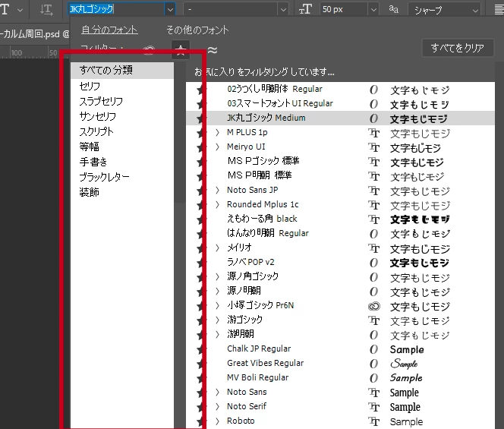This screenshot has height=429, width=504.
Task: Open the font family dropdown arrow
Action: [x=170, y=10]
